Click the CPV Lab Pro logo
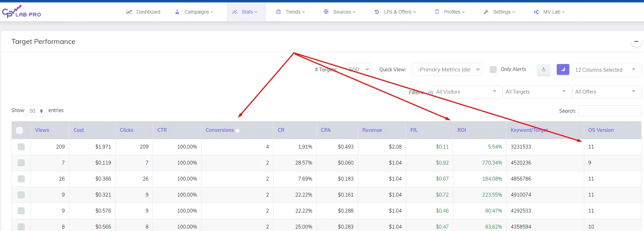644x231 pixels. pyautogui.click(x=22, y=12)
